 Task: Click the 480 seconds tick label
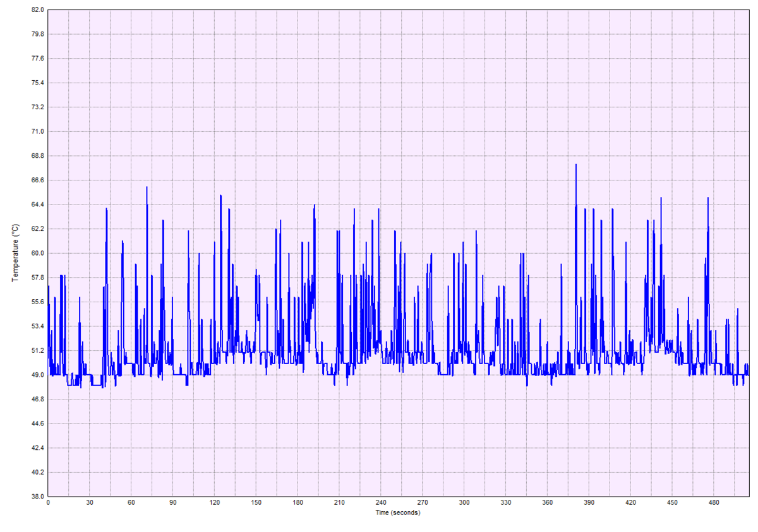click(x=714, y=503)
